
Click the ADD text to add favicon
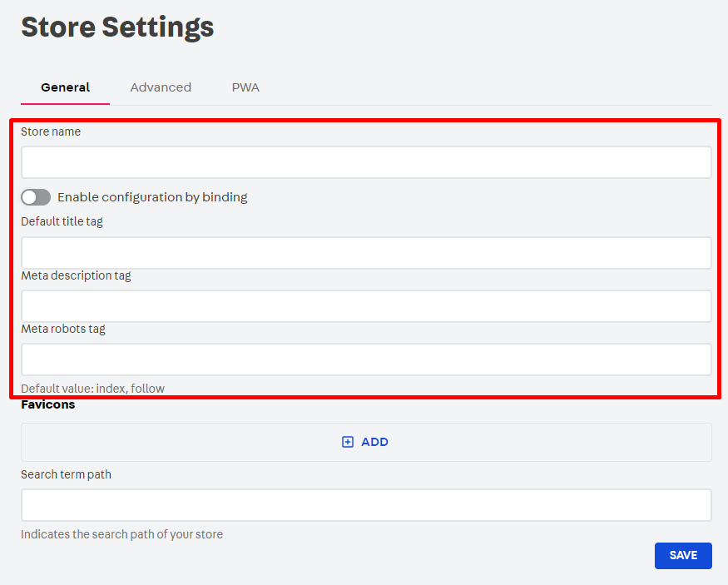374,442
